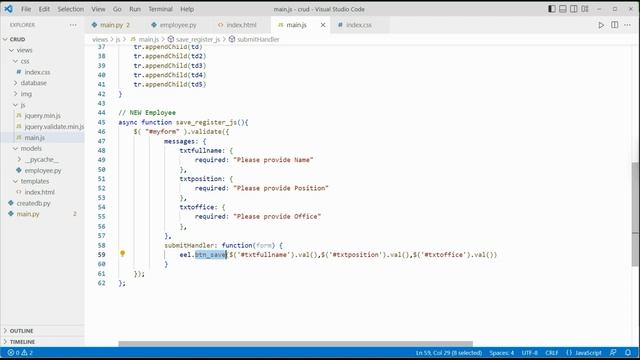Viewport: 640px width, 360px height.
Task: Open the View menu
Action: pyautogui.click(x=98, y=9)
